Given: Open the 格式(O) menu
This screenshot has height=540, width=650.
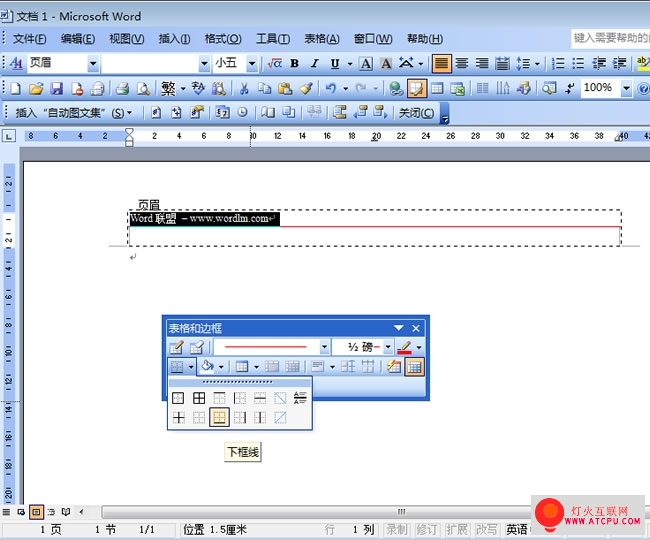Looking at the screenshot, I should click(x=223, y=39).
